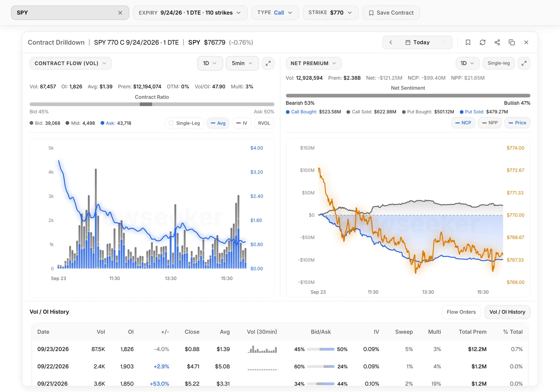Click the SPY $767.79 price in header

[220, 42]
